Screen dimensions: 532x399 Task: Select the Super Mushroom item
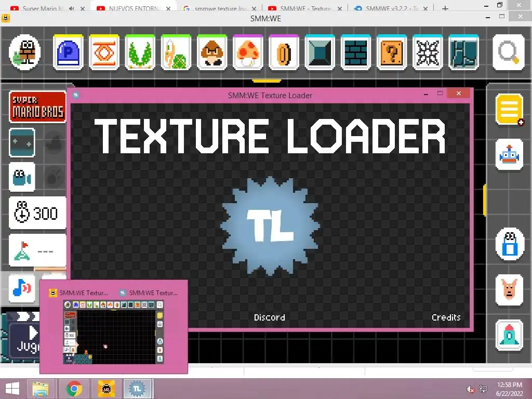pyautogui.click(x=248, y=52)
